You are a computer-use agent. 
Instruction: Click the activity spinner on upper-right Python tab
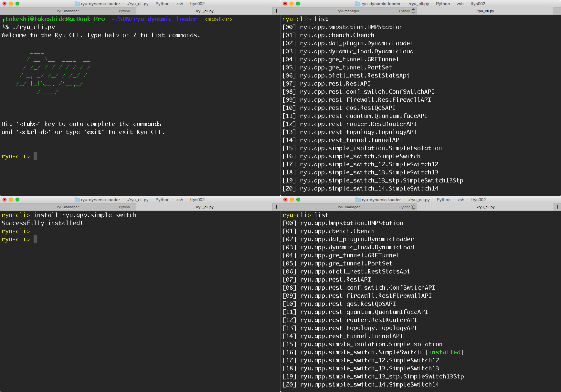point(413,11)
